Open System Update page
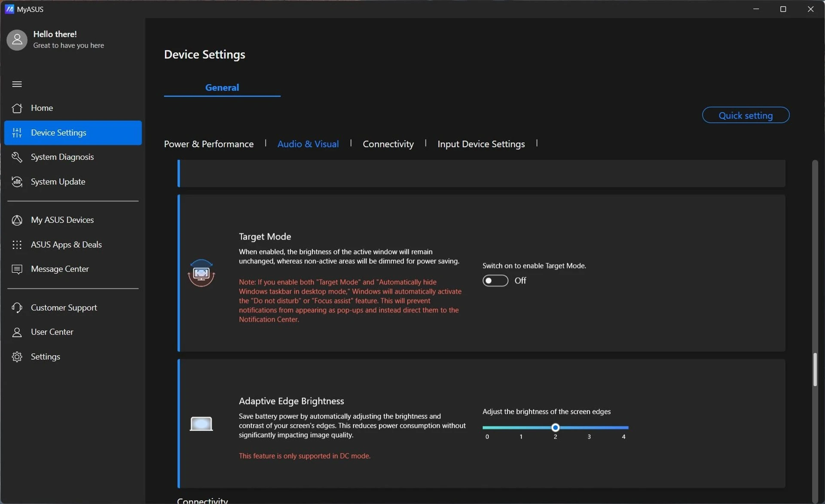The height and width of the screenshot is (504, 825). click(x=73, y=182)
